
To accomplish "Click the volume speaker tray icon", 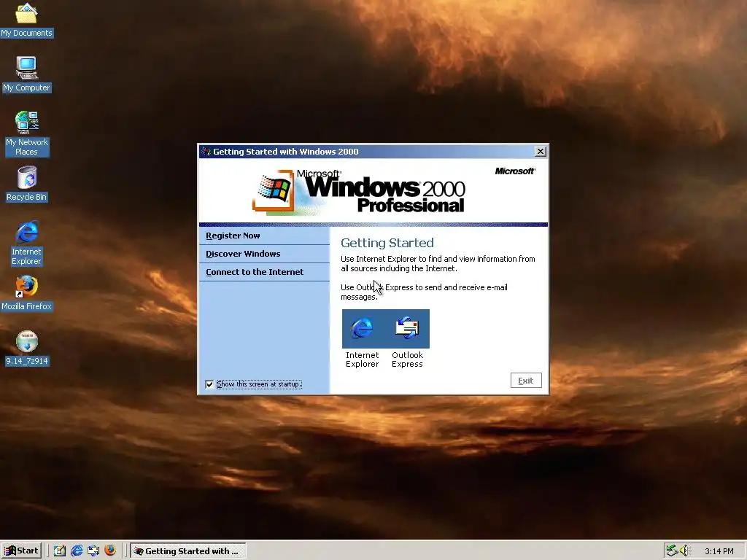I will click(x=684, y=551).
